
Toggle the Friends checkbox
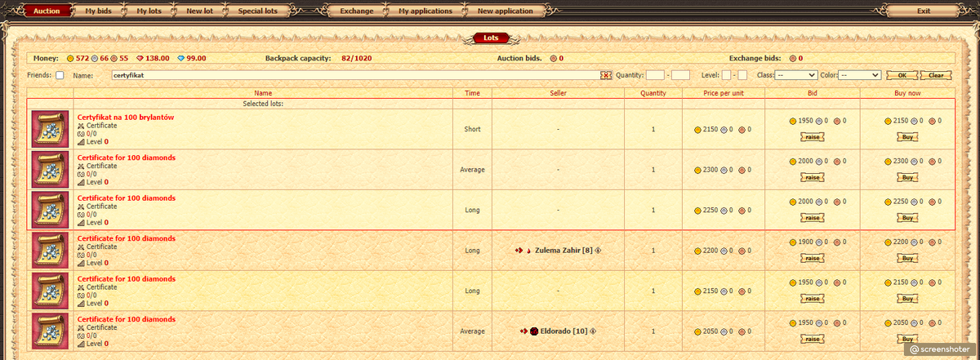pos(60,75)
